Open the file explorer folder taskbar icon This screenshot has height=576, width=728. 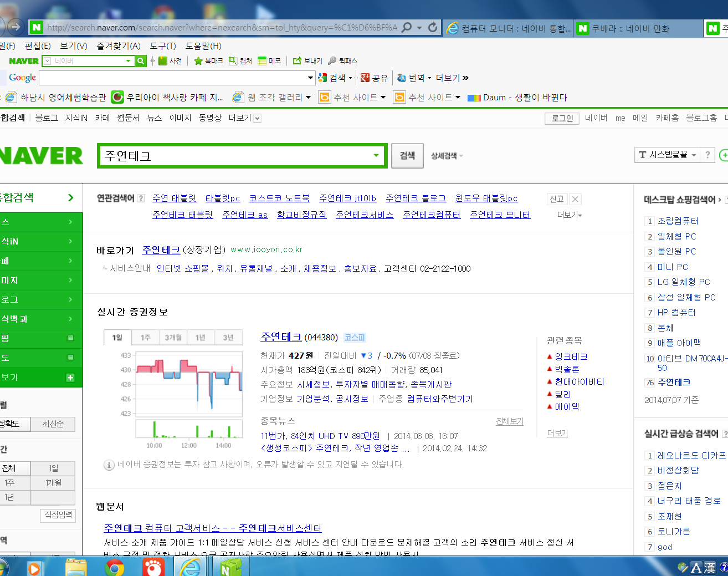click(x=76, y=568)
